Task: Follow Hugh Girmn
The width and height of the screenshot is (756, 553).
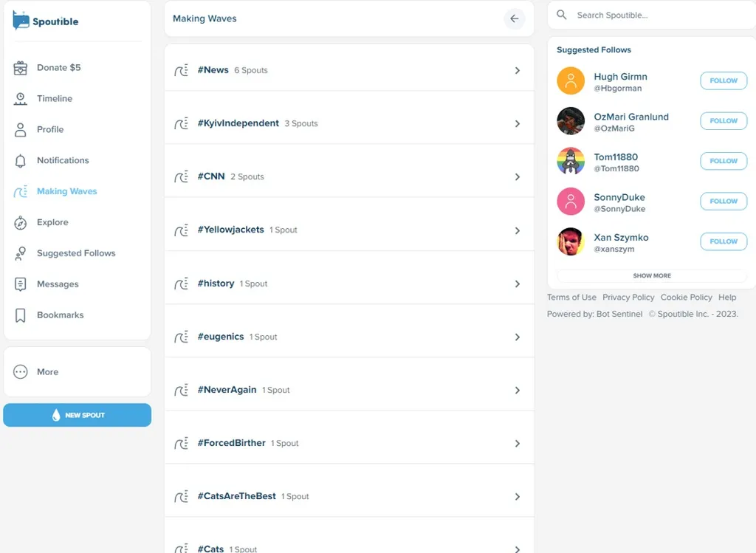Action: 724,80
